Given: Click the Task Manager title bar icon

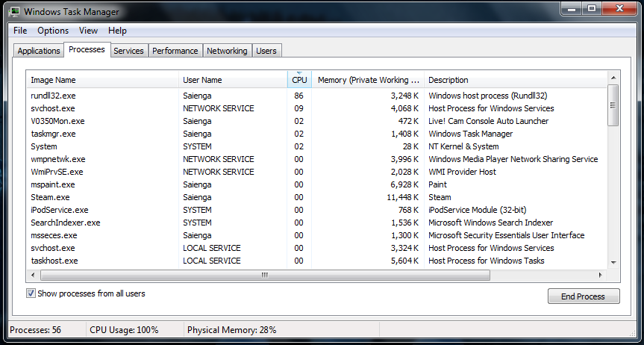Looking at the screenshot, I should (x=15, y=12).
